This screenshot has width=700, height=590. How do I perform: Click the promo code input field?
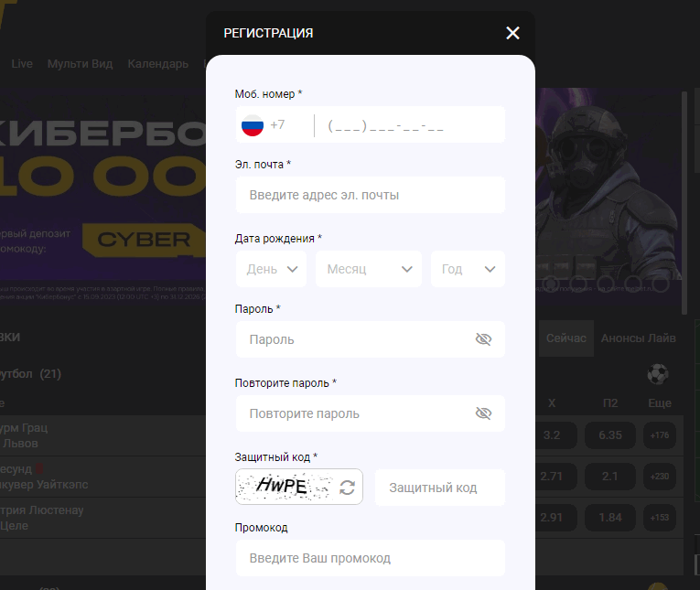tap(370, 558)
